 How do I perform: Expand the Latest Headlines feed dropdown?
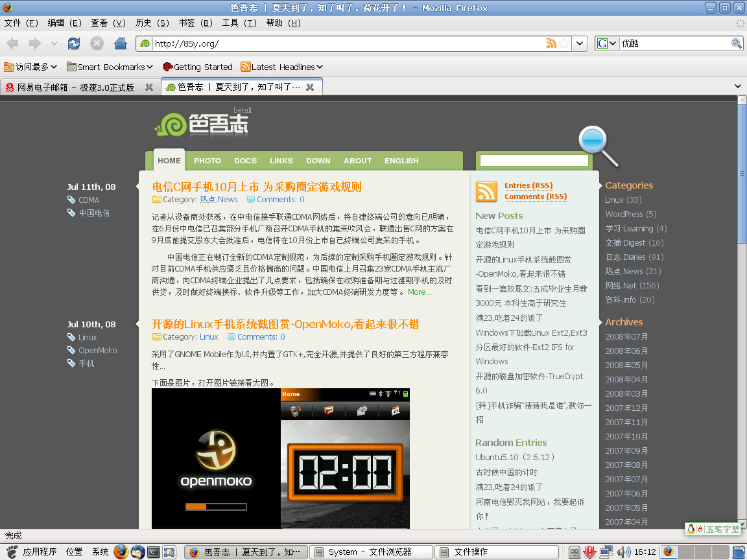pyautogui.click(x=320, y=67)
